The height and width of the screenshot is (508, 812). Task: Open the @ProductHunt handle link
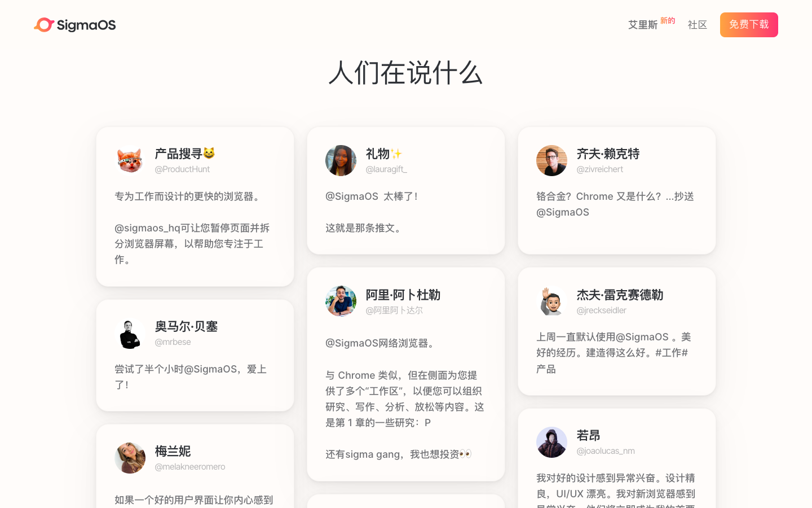(182, 169)
